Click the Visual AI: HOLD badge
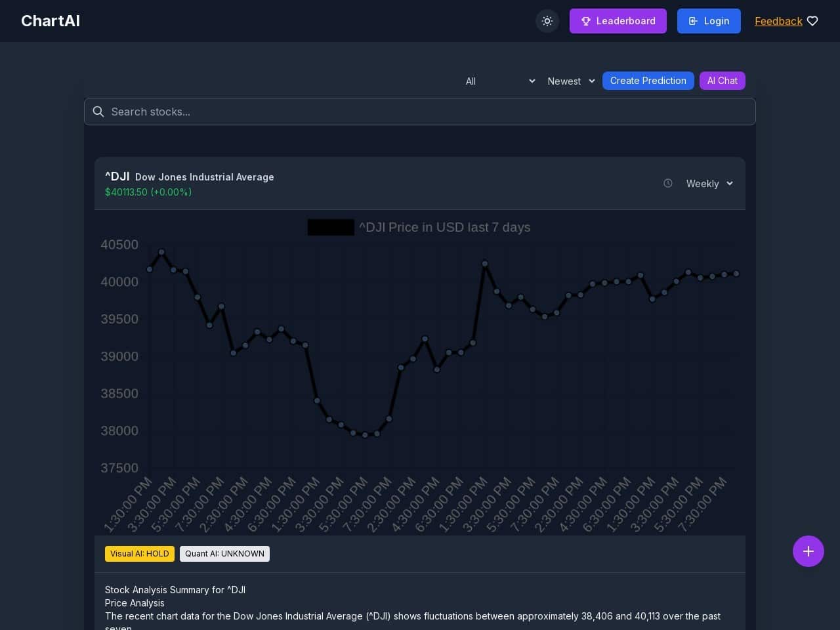Image resolution: width=840 pixels, height=630 pixels. [x=140, y=554]
